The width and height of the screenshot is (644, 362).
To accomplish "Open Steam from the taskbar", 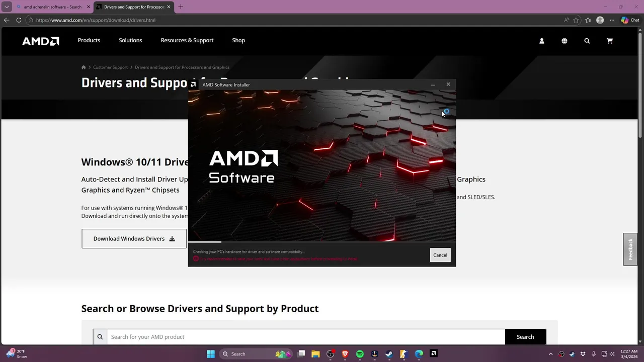I will (x=389, y=354).
